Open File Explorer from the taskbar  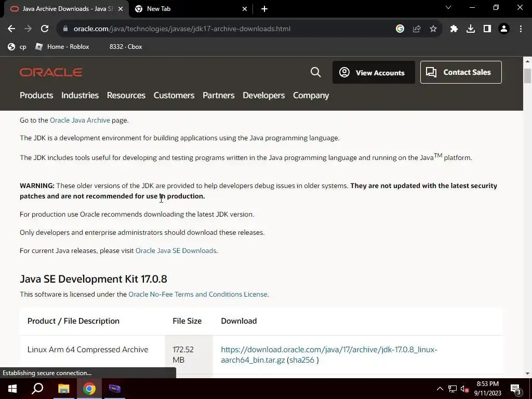point(63,389)
